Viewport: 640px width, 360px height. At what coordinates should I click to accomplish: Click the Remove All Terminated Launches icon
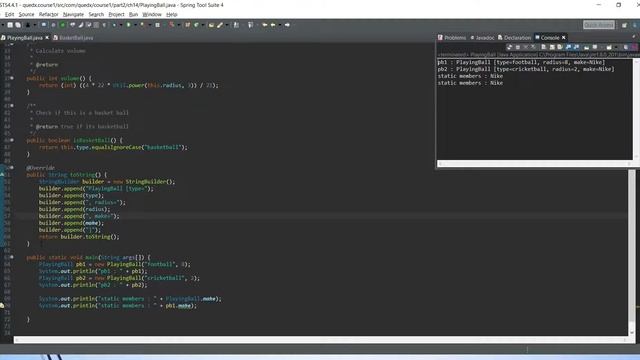[x=533, y=47]
